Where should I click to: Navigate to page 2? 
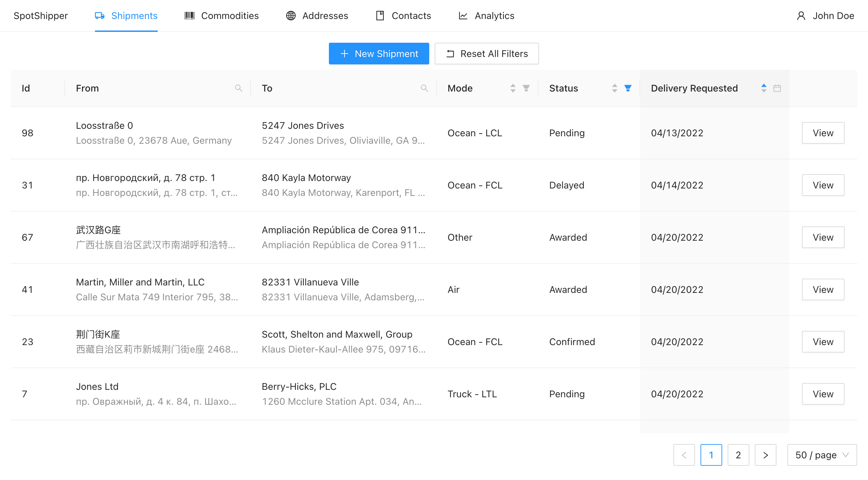tap(738, 455)
